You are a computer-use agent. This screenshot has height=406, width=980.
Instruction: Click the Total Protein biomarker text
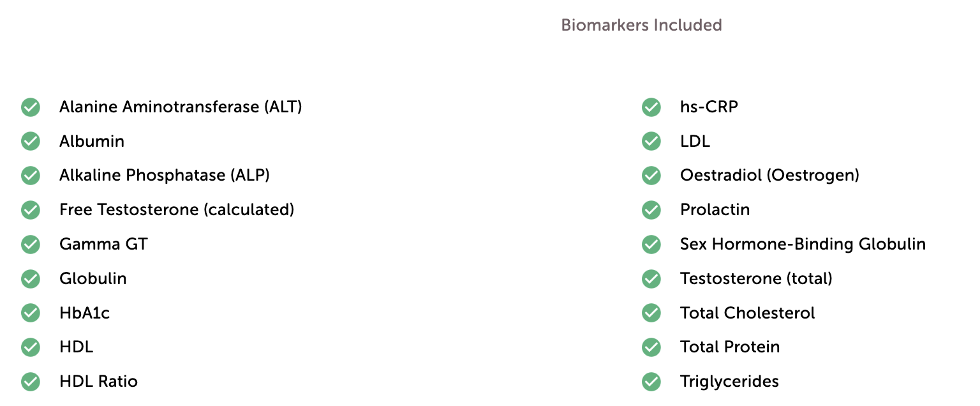coord(730,347)
